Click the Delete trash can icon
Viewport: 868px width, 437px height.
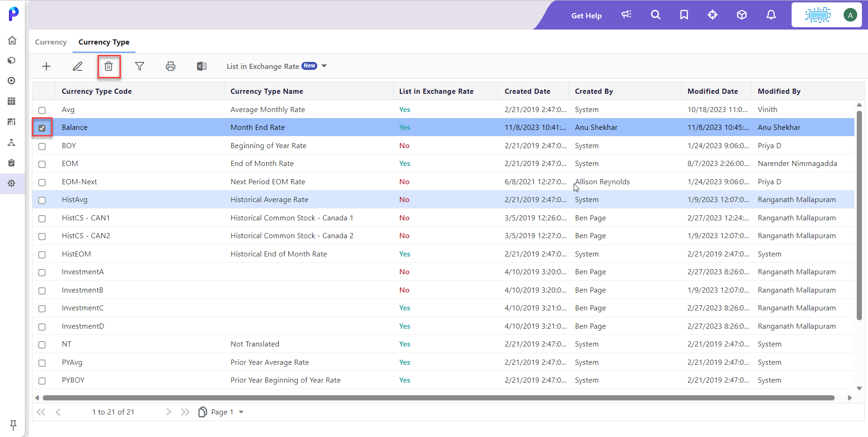pos(109,66)
